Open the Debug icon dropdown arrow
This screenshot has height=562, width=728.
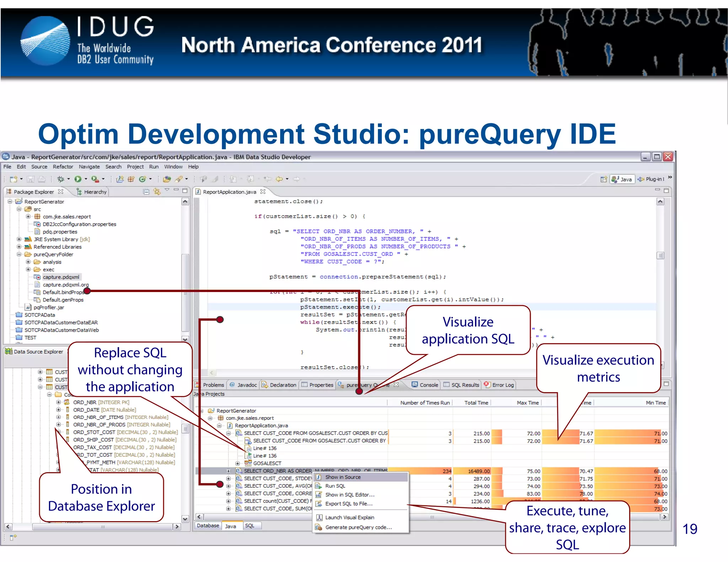click(x=69, y=179)
